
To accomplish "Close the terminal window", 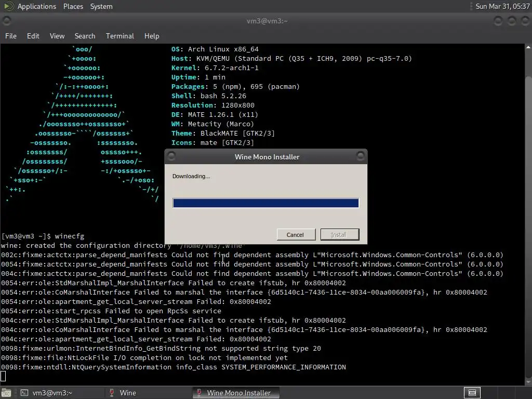I will (x=525, y=21).
